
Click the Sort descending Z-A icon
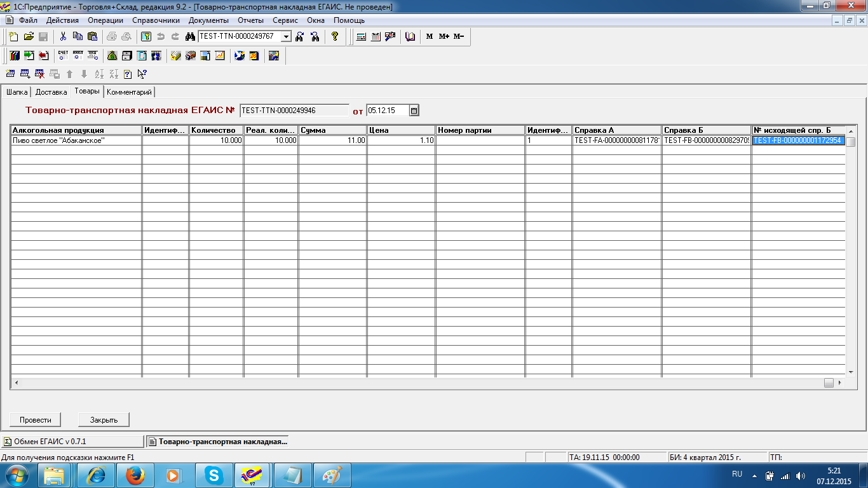(x=113, y=74)
